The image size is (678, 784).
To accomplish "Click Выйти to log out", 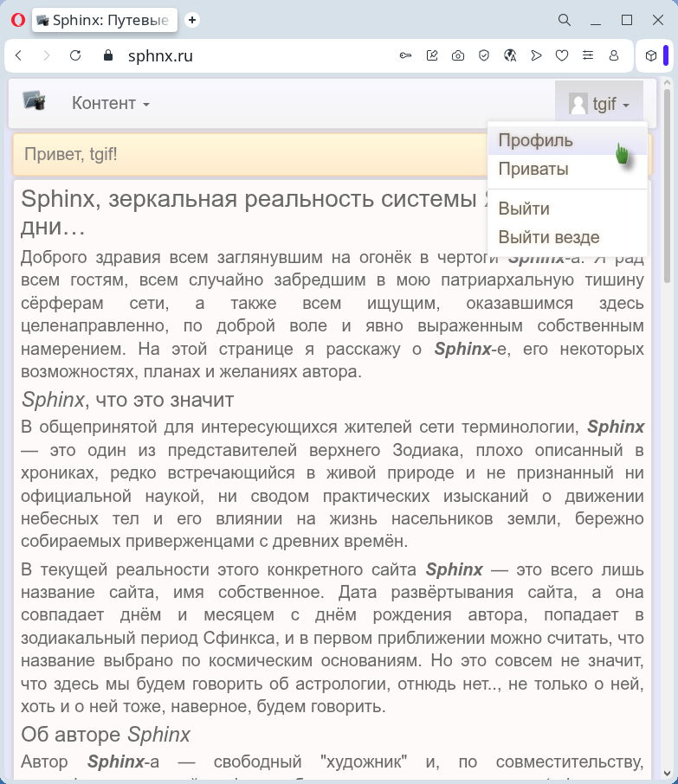I will click(x=524, y=209).
